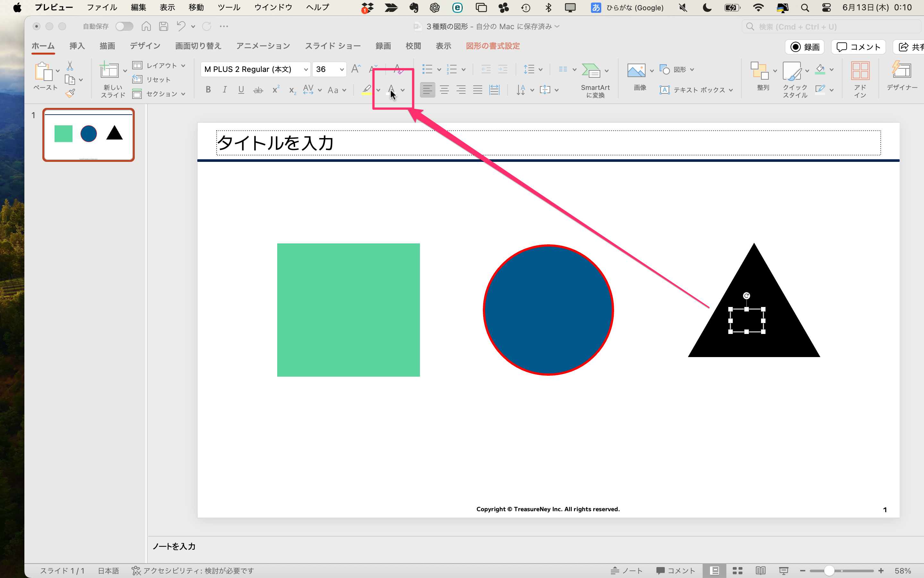Click the Arrange icon
The width and height of the screenshot is (924, 578).
click(759, 71)
